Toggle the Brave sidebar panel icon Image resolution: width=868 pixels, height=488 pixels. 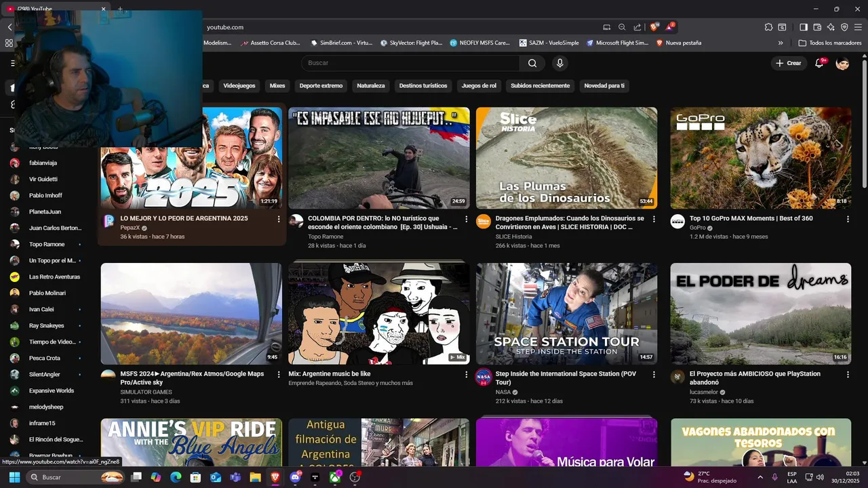[804, 27]
